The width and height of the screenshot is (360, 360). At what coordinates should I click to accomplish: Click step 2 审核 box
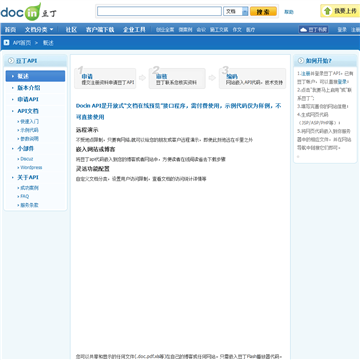(177, 78)
